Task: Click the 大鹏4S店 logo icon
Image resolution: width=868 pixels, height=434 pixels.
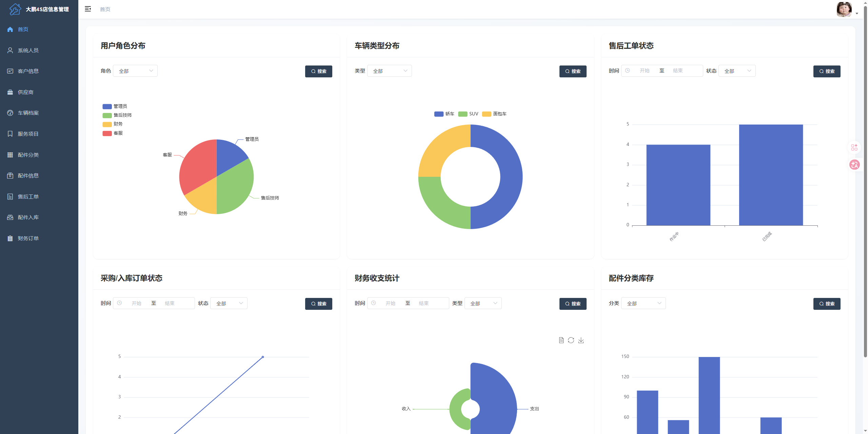Action: click(15, 9)
